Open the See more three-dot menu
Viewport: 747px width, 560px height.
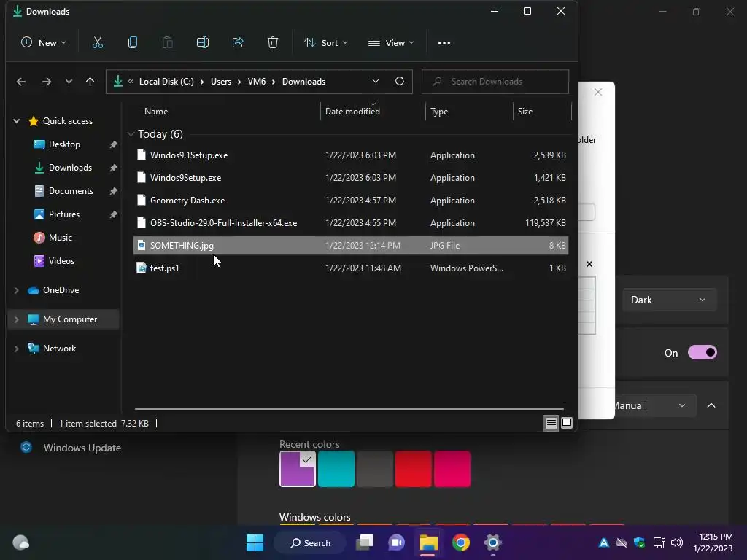444,43
